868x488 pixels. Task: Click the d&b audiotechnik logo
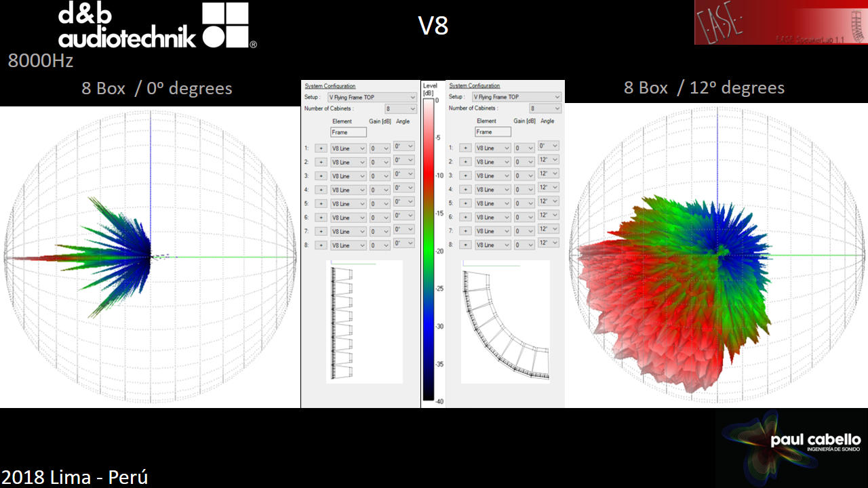pos(157,26)
